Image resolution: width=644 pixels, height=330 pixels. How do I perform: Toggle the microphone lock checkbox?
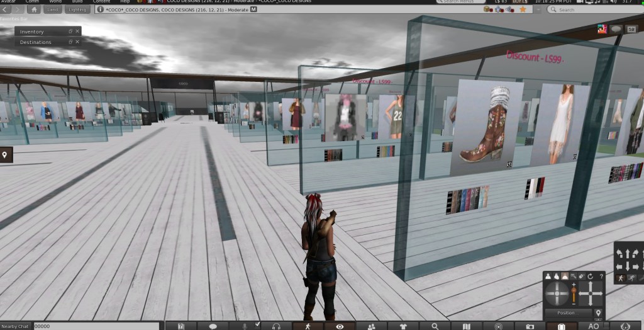coord(257,324)
